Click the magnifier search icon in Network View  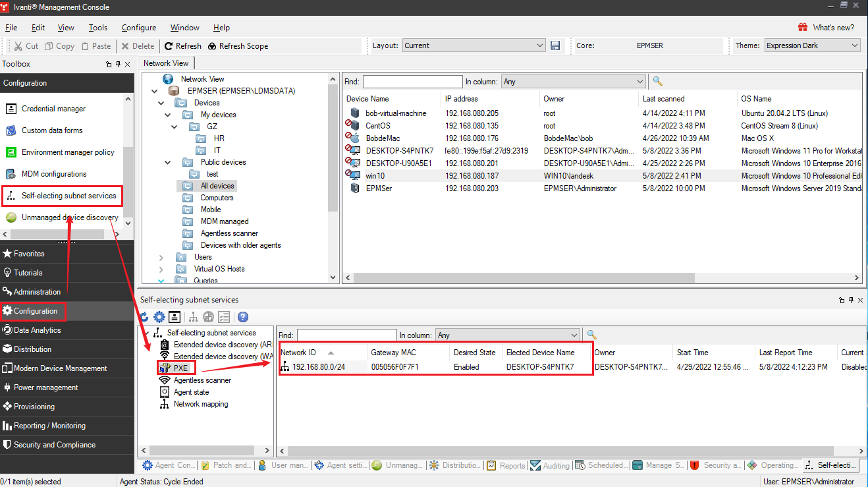point(657,82)
